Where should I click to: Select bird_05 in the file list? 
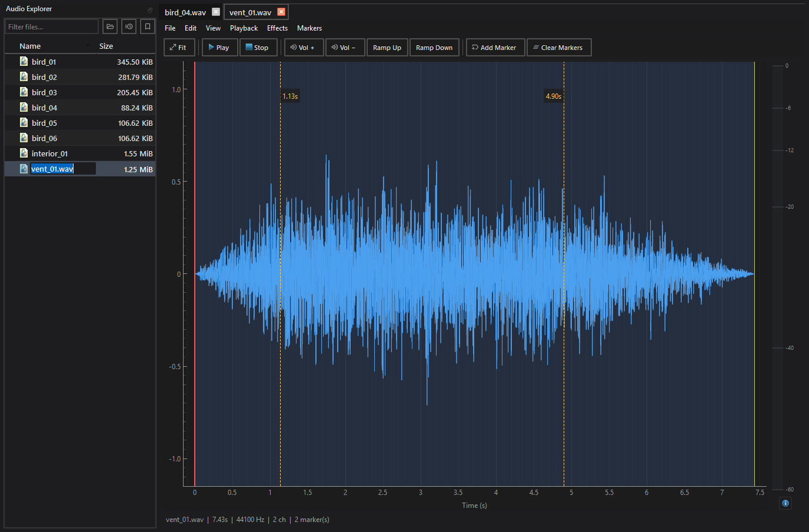click(x=80, y=123)
